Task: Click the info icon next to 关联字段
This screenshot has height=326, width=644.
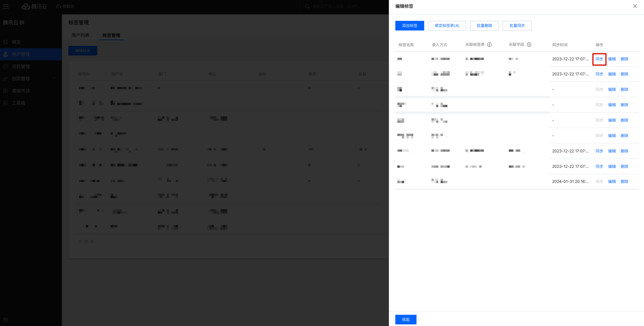Action: (529, 45)
